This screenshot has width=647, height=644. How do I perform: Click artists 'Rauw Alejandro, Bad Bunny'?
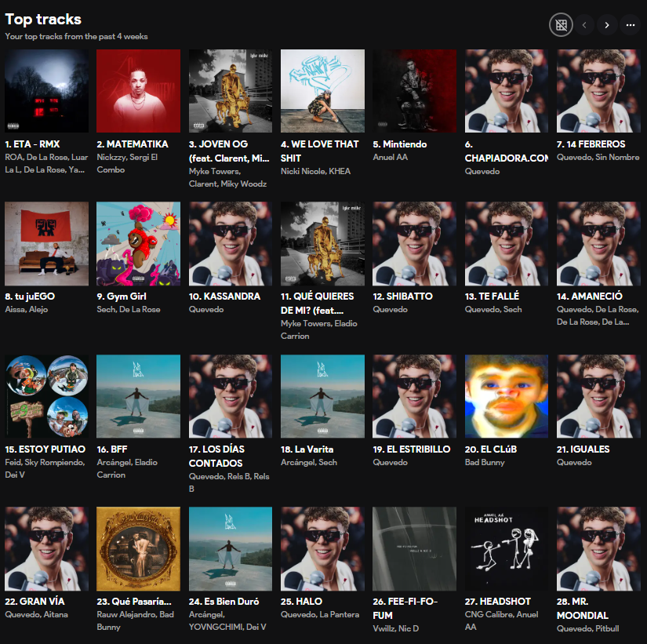136,621
